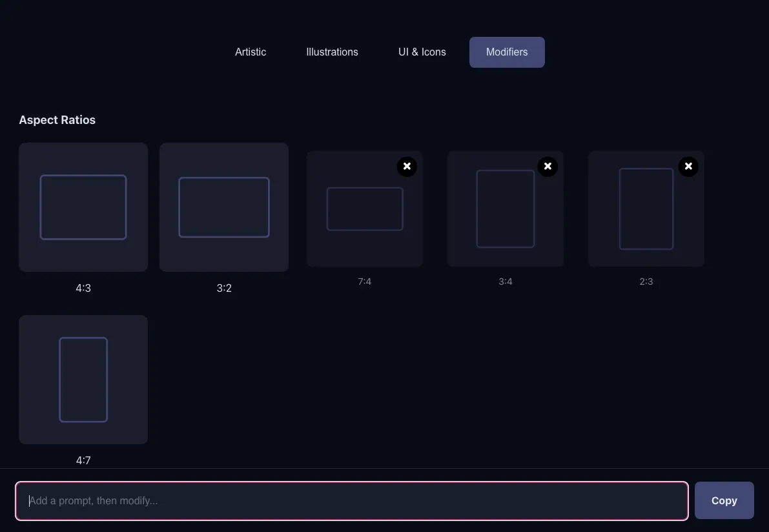This screenshot has width=769, height=532.
Task: Go to the UI & Icons tab
Action: (x=422, y=52)
